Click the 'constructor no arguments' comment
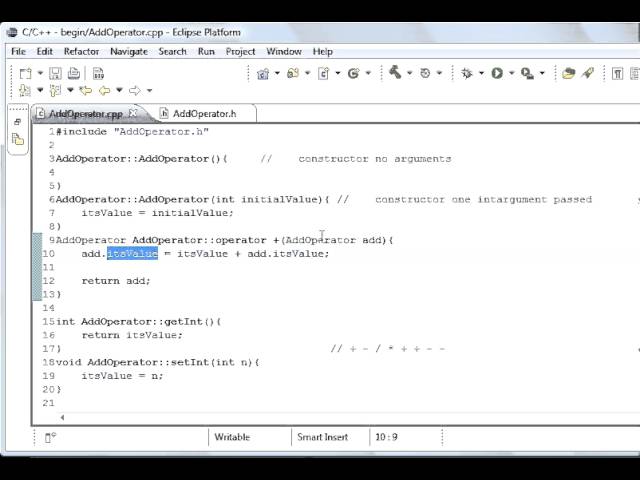The image size is (640, 480). (375, 159)
